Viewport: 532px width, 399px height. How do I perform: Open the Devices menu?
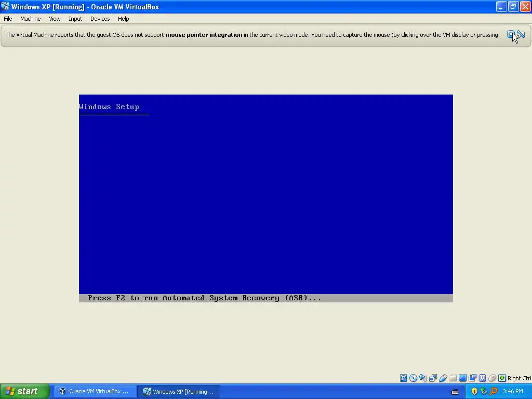pos(100,19)
